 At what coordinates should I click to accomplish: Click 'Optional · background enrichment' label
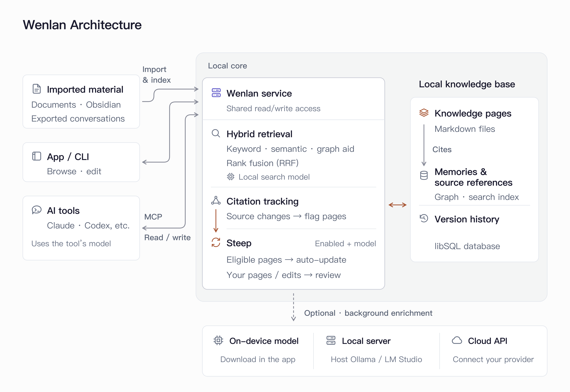point(368,313)
